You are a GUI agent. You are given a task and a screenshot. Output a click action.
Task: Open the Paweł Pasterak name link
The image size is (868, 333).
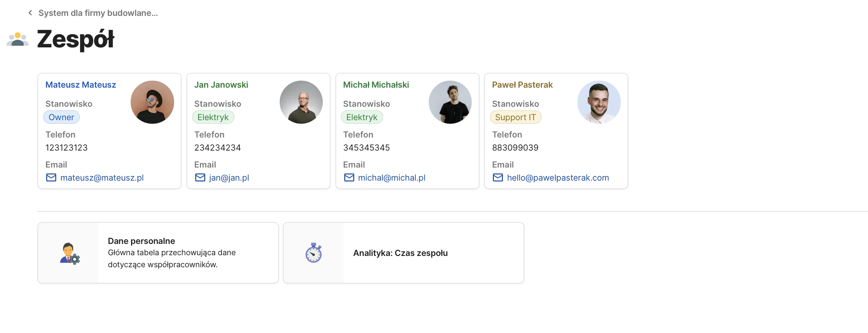point(522,85)
